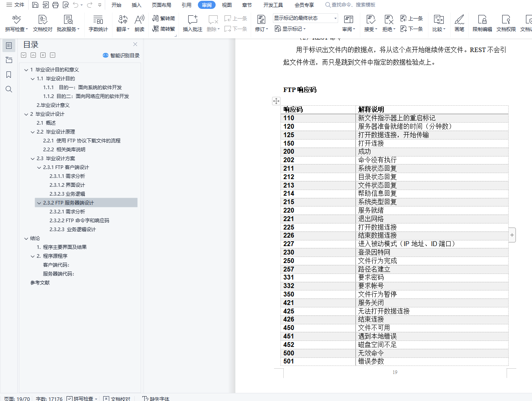532x401 pixels.
Task: Click the table move handle cross icon
Action: [x=276, y=101]
